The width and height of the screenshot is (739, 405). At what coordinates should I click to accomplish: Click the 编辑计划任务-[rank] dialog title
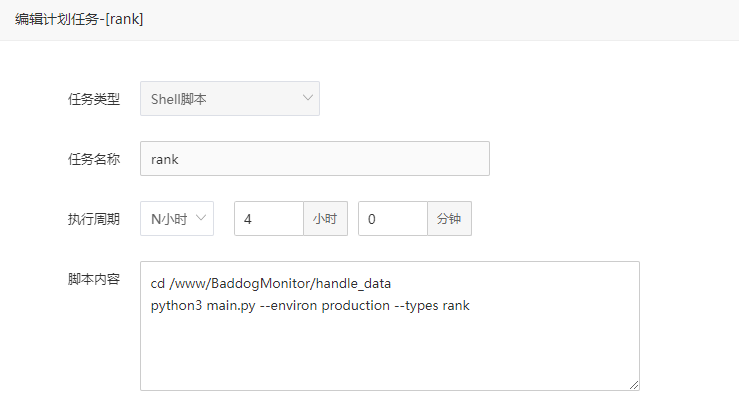pyautogui.click(x=79, y=19)
